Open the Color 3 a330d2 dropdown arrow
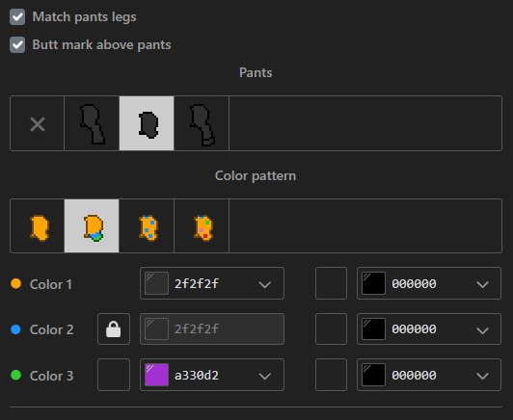 (264, 376)
